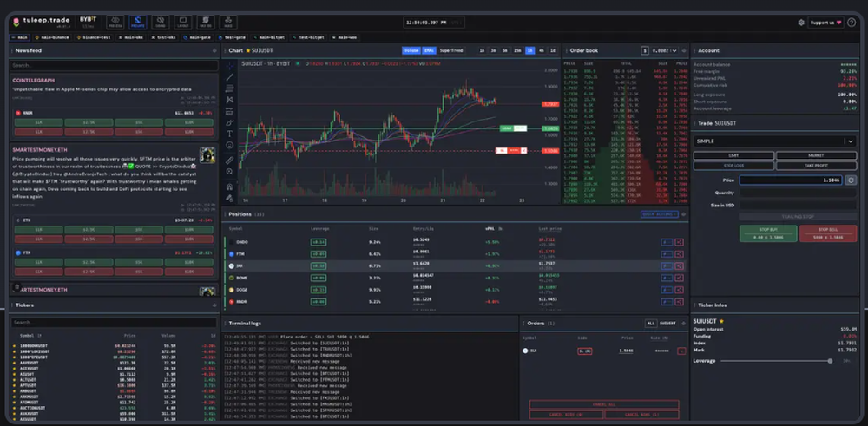Filter orders by SUIUSDT

click(x=667, y=323)
